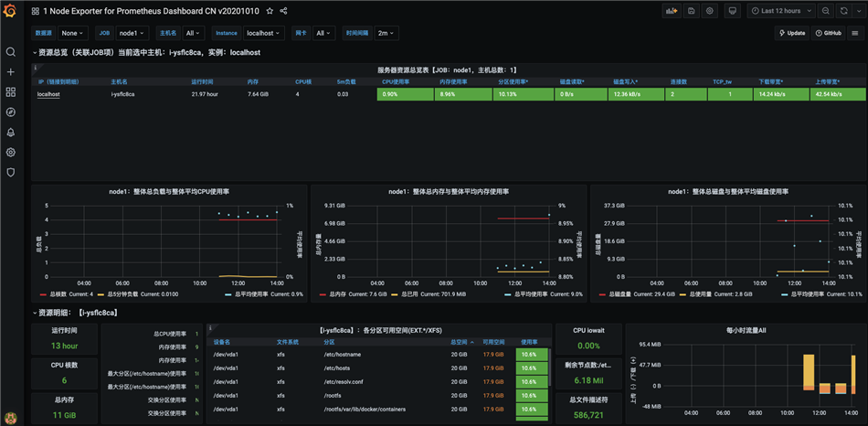Click the info corner of partition space panel
868x426 pixels.
pos(210,327)
